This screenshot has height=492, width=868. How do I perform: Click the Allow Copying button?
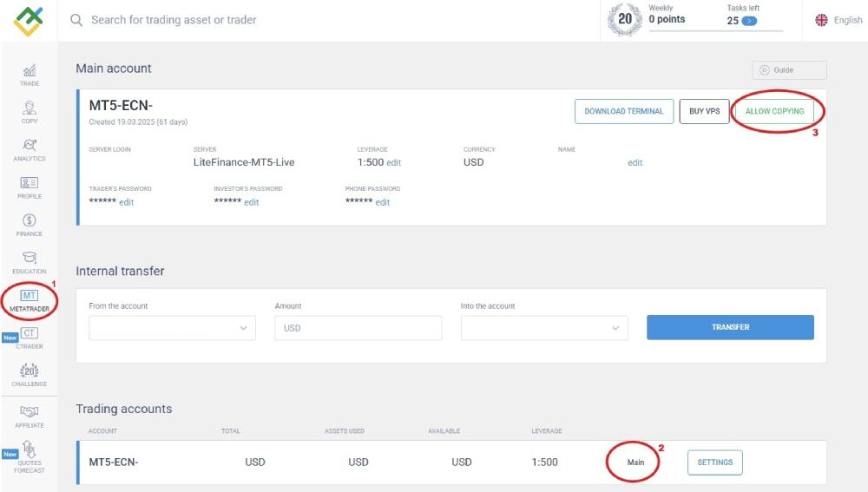click(x=774, y=111)
